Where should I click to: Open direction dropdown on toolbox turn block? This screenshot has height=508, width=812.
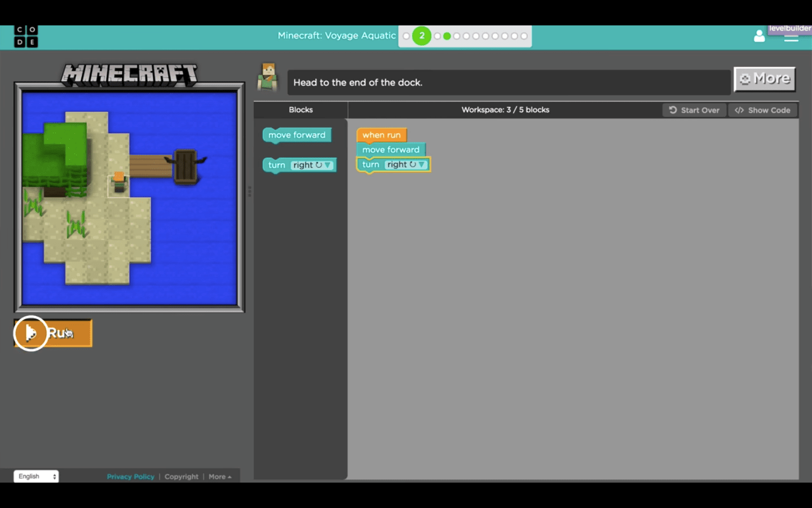point(312,165)
